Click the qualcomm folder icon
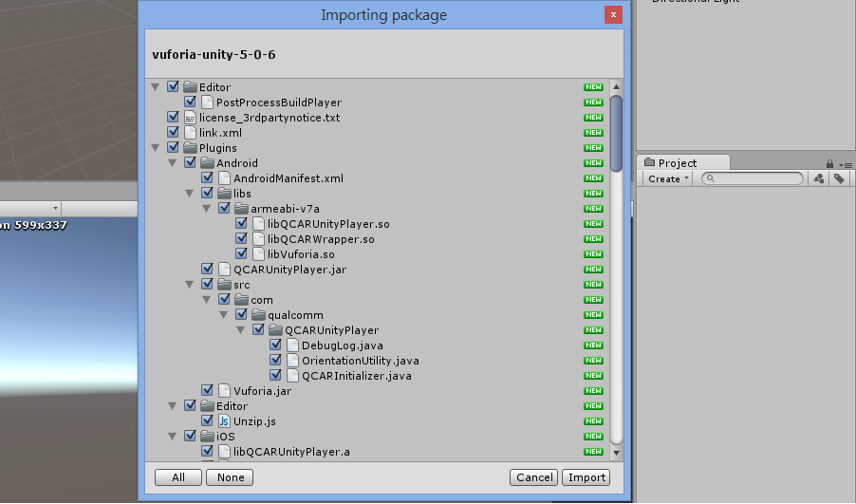The width and height of the screenshot is (856, 504). click(x=258, y=315)
